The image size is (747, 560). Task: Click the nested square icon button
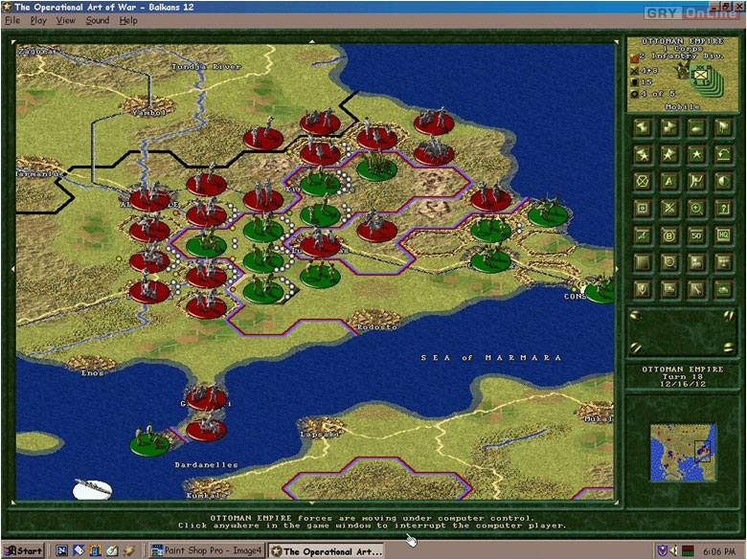pyautogui.click(x=643, y=209)
